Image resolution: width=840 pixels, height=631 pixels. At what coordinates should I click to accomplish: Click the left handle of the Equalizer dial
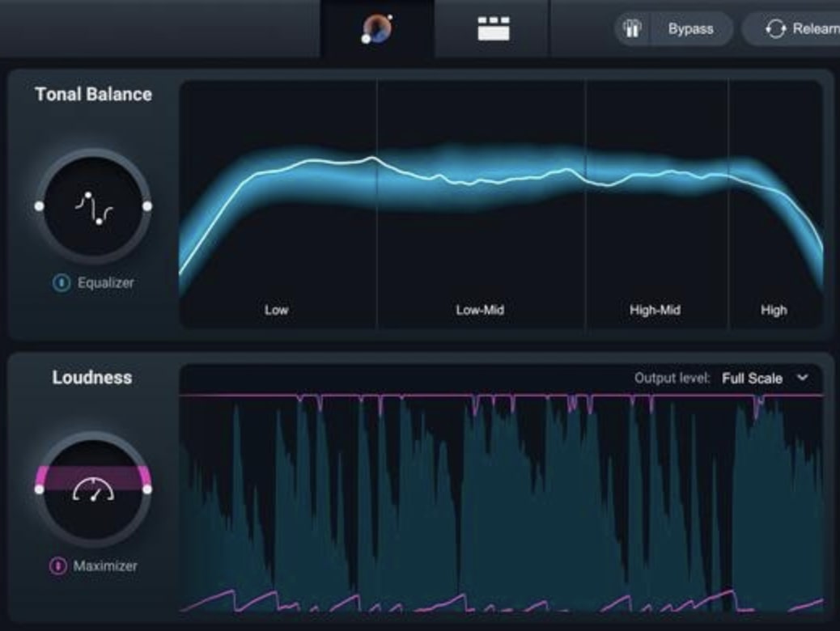click(39, 206)
